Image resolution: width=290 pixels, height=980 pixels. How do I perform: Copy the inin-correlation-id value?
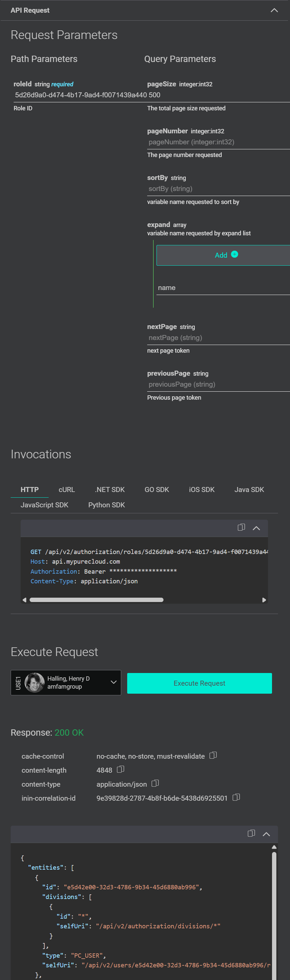pyautogui.click(x=236, y=797)
